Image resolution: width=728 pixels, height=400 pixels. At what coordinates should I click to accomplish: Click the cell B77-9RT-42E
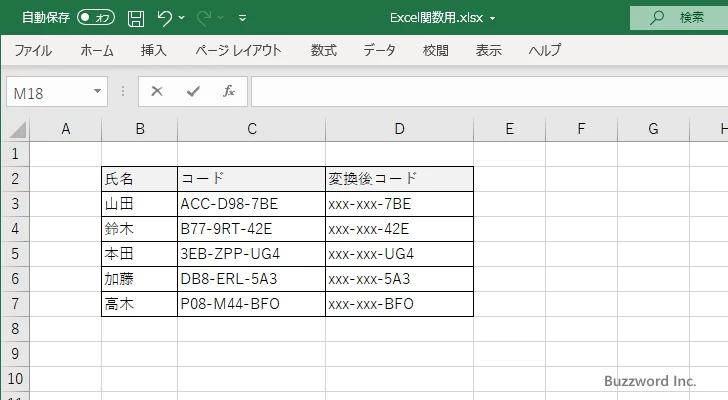point(252,229)
